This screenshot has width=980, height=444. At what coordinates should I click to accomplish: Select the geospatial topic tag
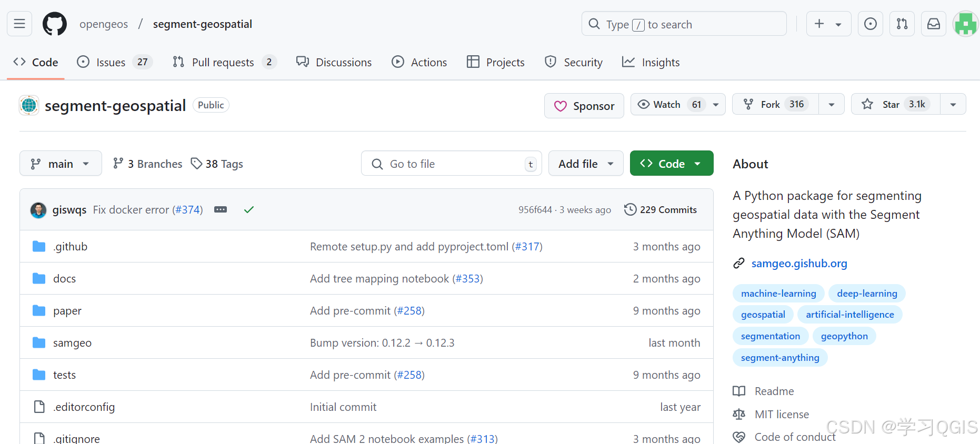tap(763, 315)
